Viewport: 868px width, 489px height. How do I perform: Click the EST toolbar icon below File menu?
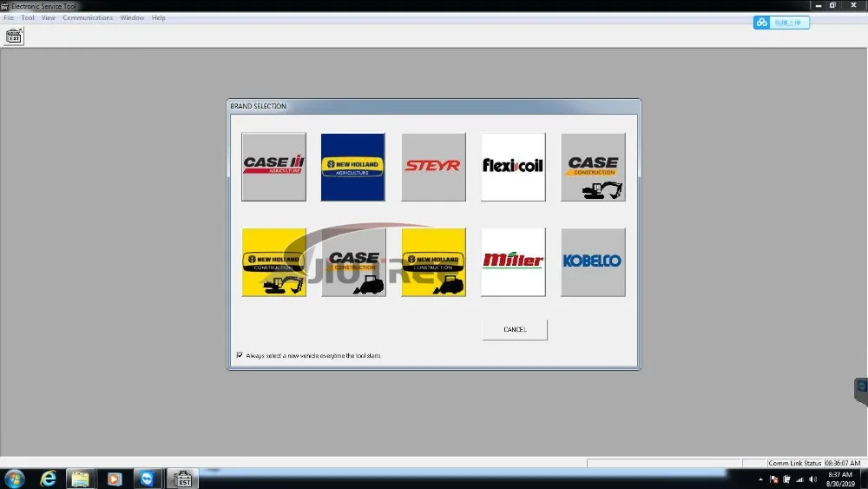click(14, 36)
